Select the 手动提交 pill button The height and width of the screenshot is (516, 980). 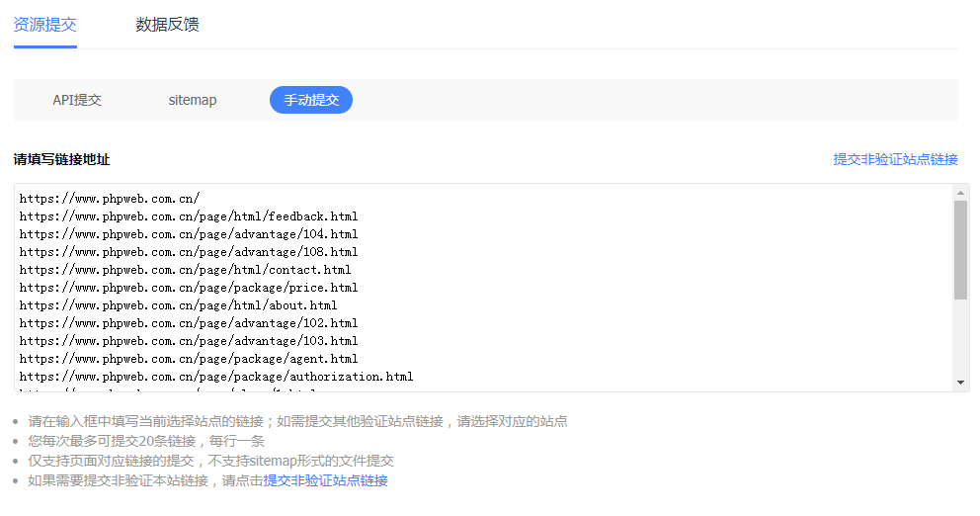(x=310, y=100)
